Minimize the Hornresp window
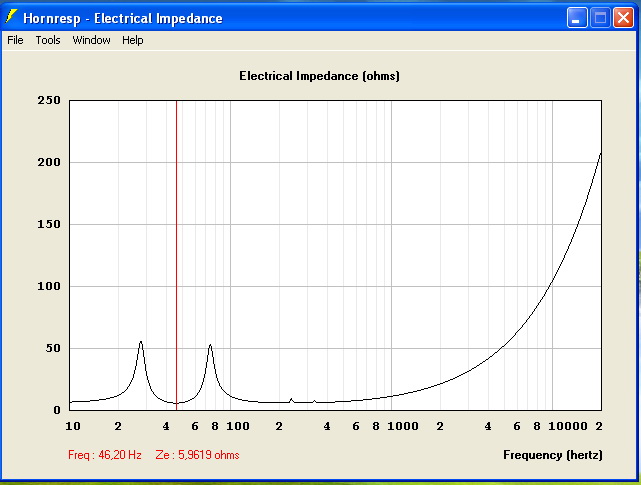 click(577, 18)
